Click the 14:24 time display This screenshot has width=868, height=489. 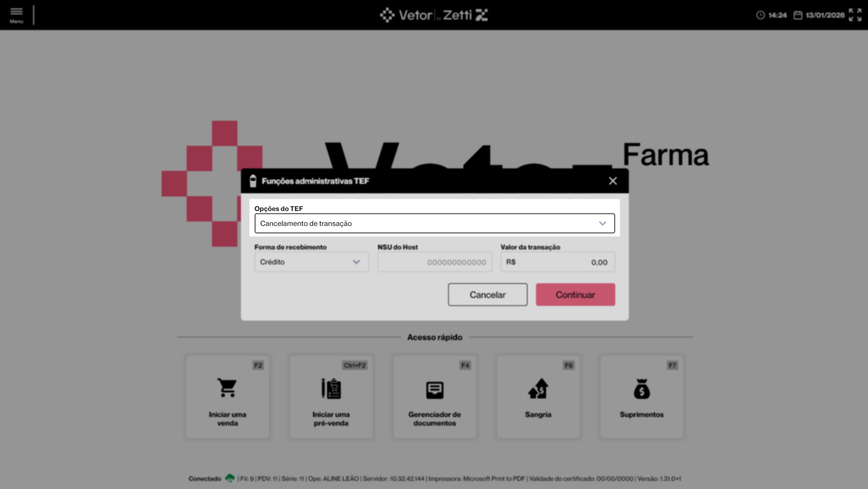point(777,15)
